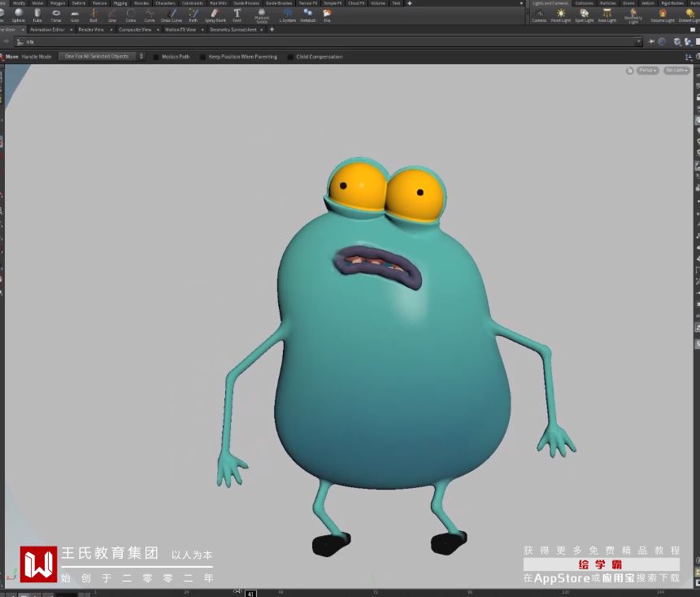The height and width of the screenshot is (597, 700).
Task: Enable Child Compensation checkbox
Action: click(x=290, y=57)
